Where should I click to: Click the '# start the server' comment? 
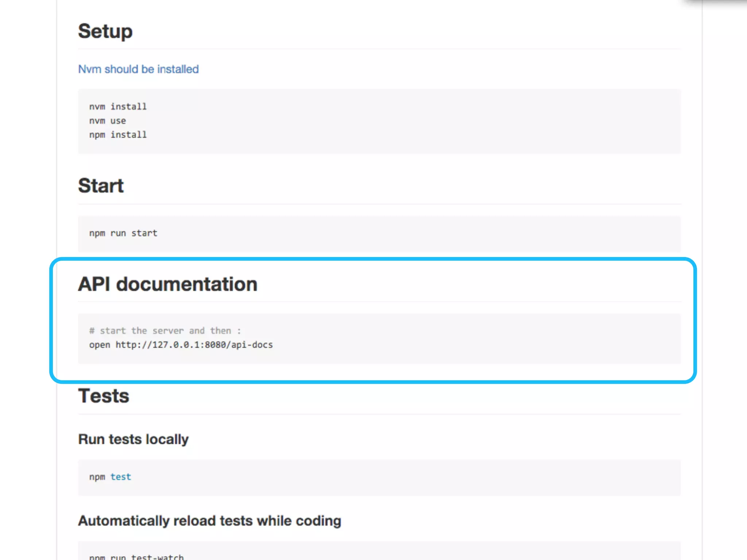click(x=165, y=331)
